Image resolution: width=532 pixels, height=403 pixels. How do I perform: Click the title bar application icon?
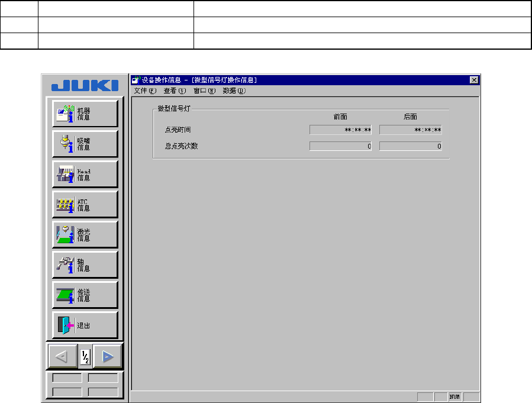136,80
